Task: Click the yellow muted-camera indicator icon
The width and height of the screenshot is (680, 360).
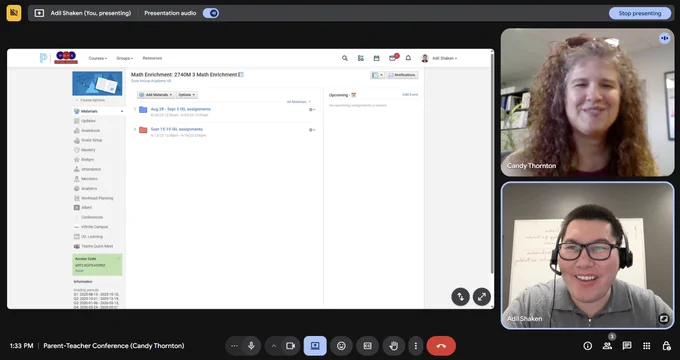Action: pyautogui.click(x=14, y=13)
